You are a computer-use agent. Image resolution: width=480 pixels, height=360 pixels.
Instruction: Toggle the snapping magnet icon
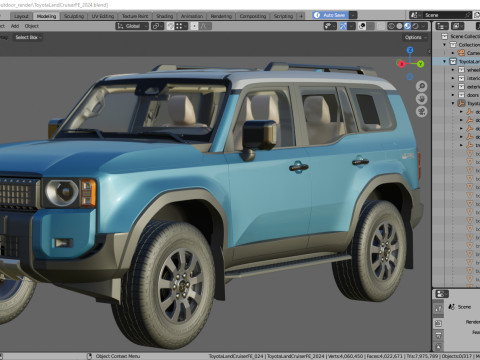[x=170, y=26]
